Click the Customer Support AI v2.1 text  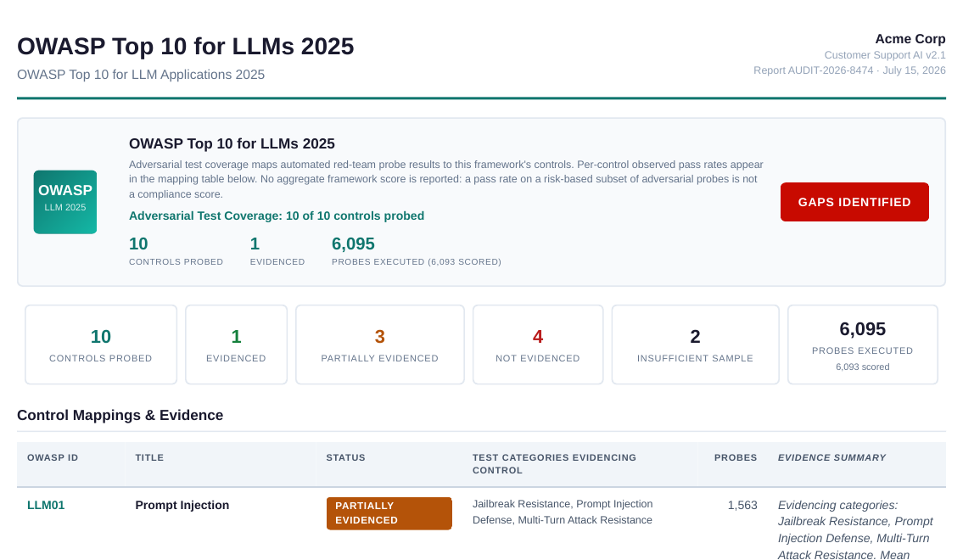click(885, 55)
